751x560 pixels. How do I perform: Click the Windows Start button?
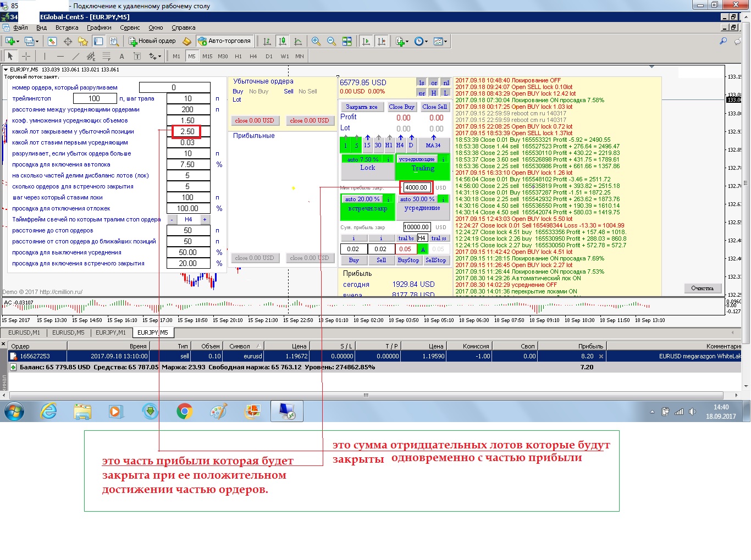coord(14,411)
